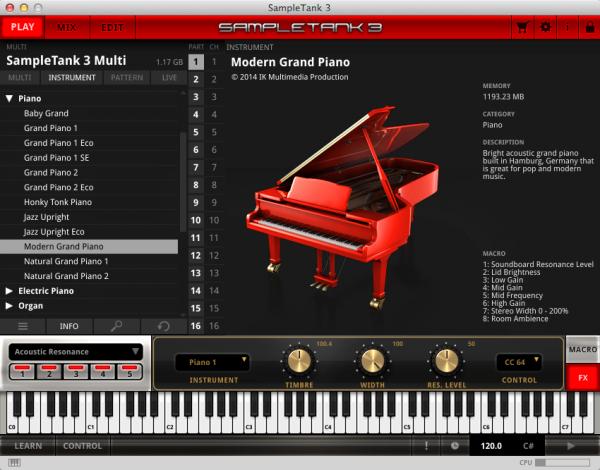The width and height of the screenshot is (600, 470).
Task: Open the CC 64 control dropdown
Action: [522, 361]
